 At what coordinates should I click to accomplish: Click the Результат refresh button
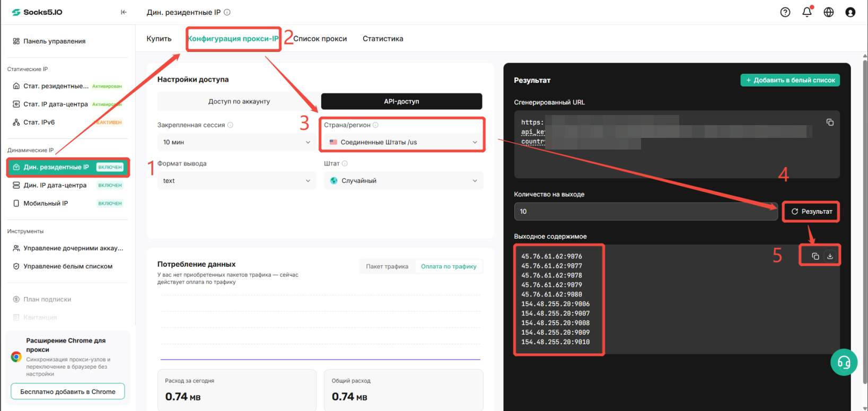811,212
